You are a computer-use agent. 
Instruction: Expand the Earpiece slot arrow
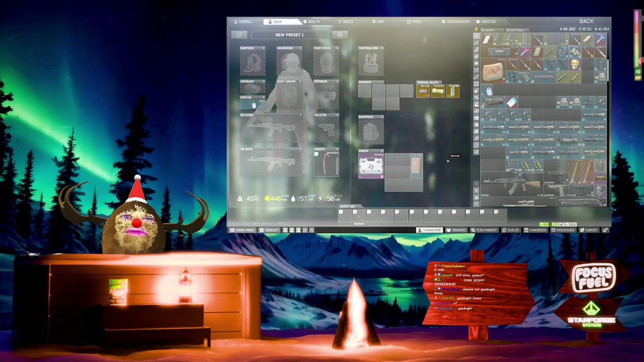click(264, 48)
